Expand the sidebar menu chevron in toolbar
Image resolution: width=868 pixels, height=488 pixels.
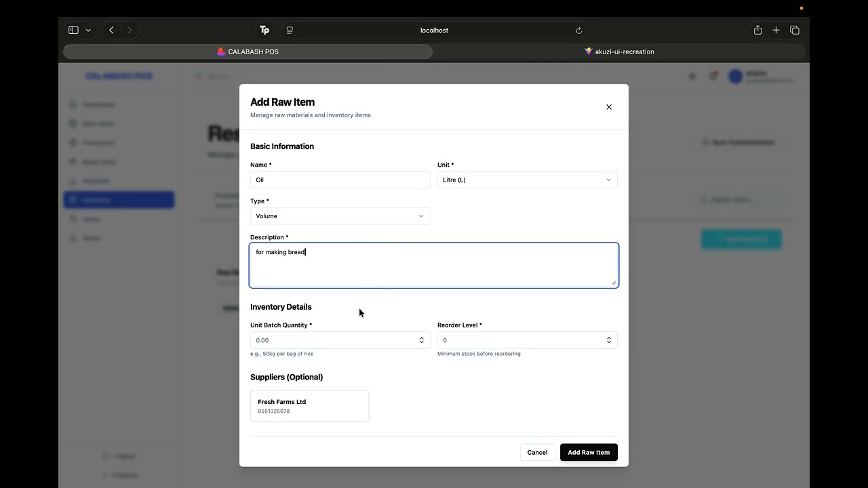pos(88,30)
